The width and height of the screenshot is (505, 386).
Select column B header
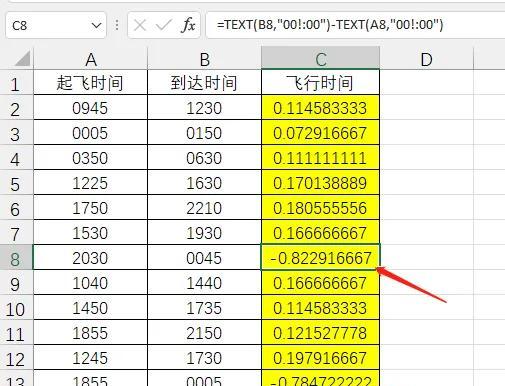(204, 59)
